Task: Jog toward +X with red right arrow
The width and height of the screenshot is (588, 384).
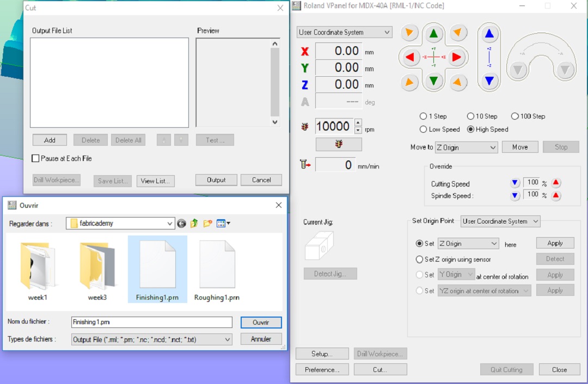Action: click(x=457, y=57)
